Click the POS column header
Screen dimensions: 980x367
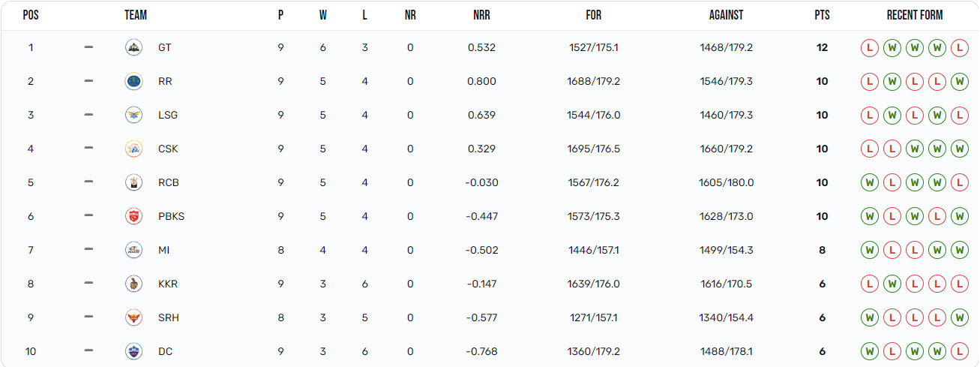point(31,15)
